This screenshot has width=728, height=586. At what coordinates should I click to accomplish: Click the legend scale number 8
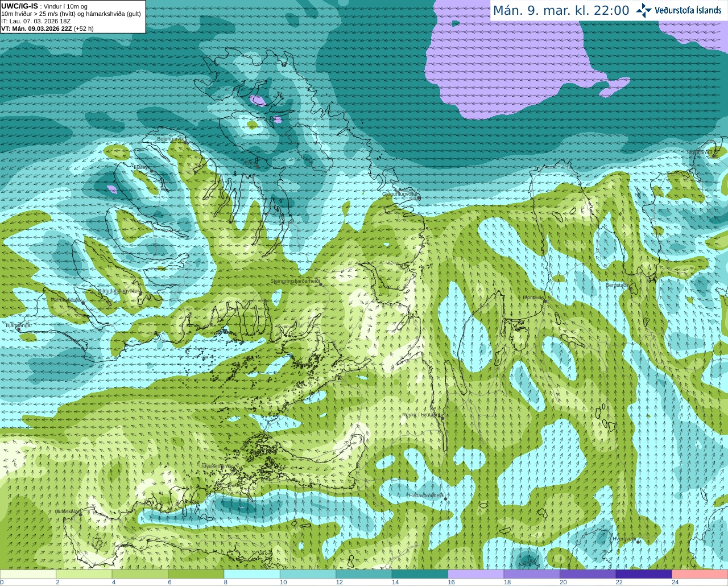tap(226, 582)
